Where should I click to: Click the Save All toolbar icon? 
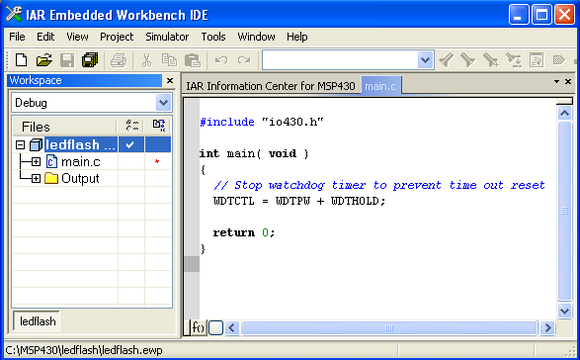click(x=90, y=60)
